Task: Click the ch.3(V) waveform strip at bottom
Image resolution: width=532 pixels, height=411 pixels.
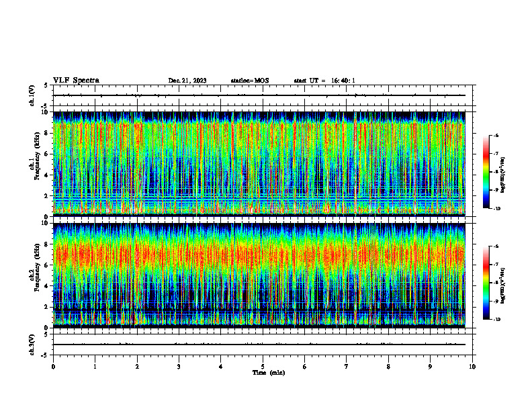Action: 263,345
